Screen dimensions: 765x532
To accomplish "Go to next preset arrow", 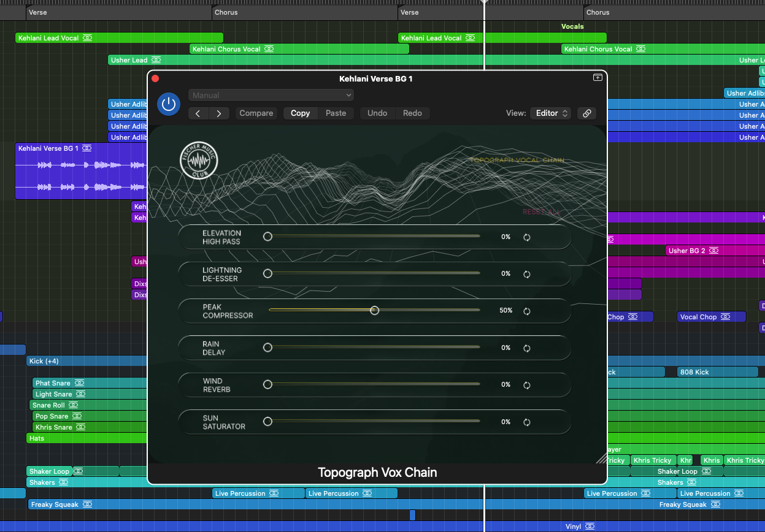I will pos(219,113).
